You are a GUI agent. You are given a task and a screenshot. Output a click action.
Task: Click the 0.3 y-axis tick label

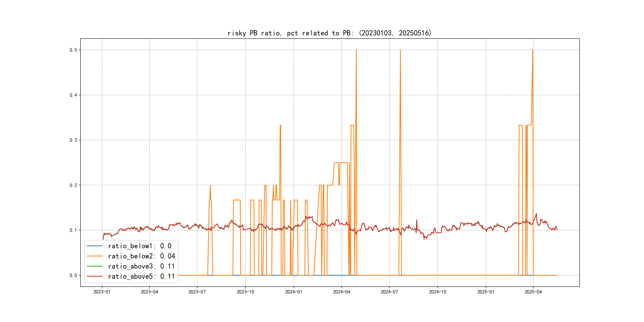click(73, 140)
